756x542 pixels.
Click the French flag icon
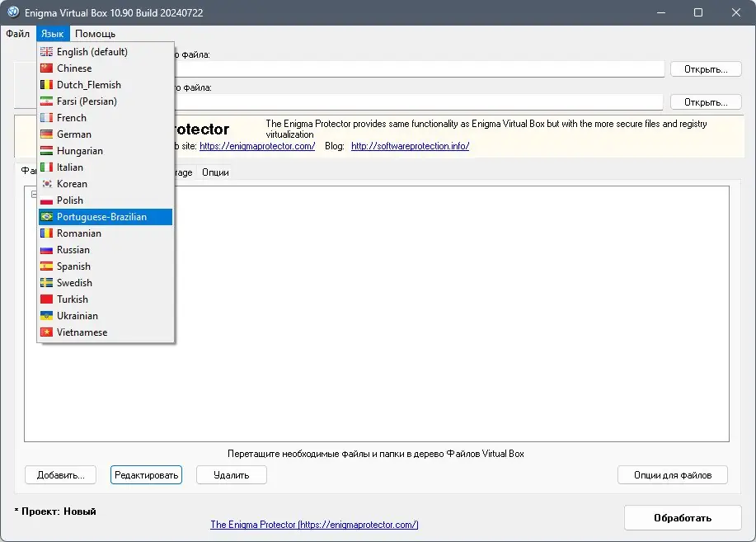[x=47, y=118]
